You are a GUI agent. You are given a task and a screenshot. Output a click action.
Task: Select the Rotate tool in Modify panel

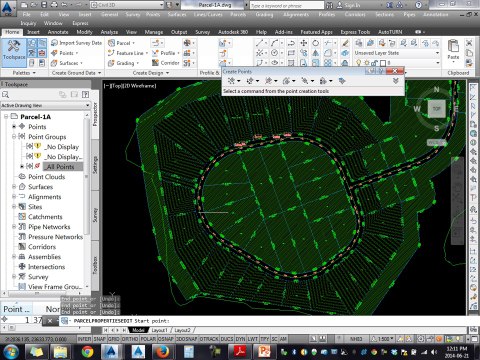(x=315, y=43)
